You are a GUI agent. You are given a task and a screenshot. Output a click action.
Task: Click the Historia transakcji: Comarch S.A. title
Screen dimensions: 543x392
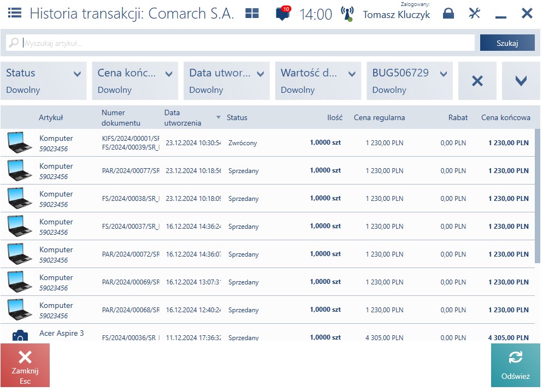[x=132, y=14]
